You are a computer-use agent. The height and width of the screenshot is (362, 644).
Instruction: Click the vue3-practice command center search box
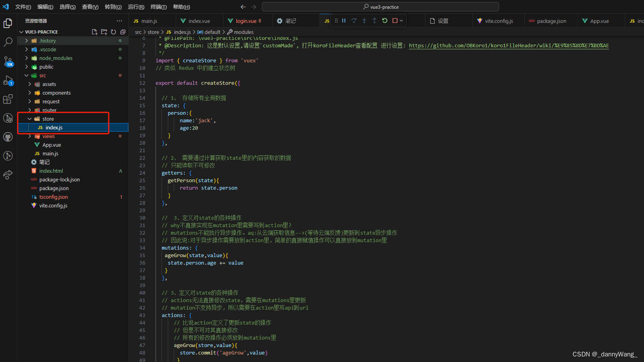pos(380,7)
